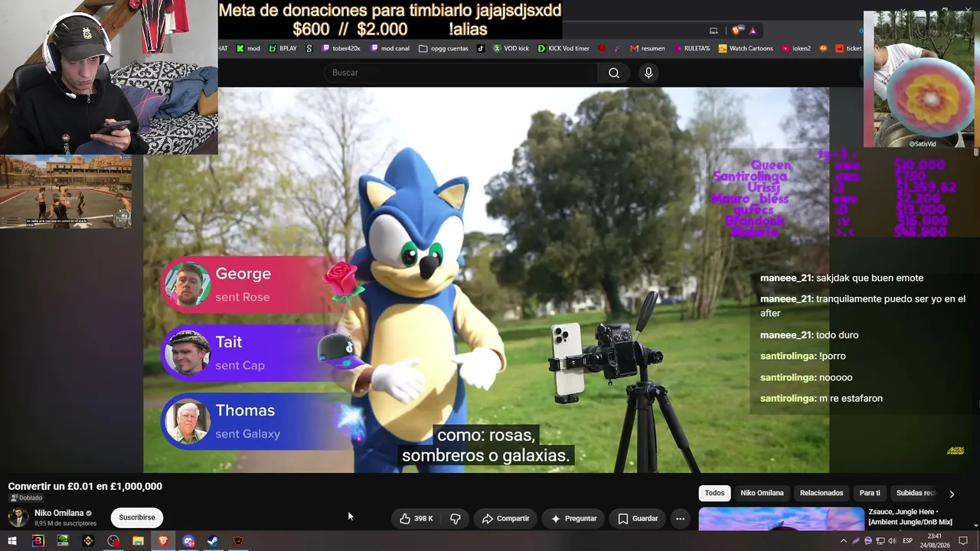This screenshot has height=551, width=980.
Task: Open Zsauce Jungle Here video title
Action: point(910,517)
